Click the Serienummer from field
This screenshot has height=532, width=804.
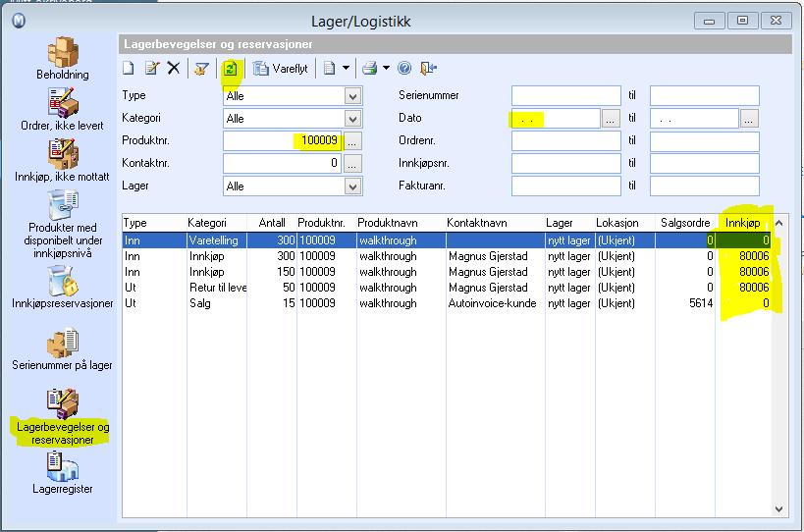[x=566, y=96]
